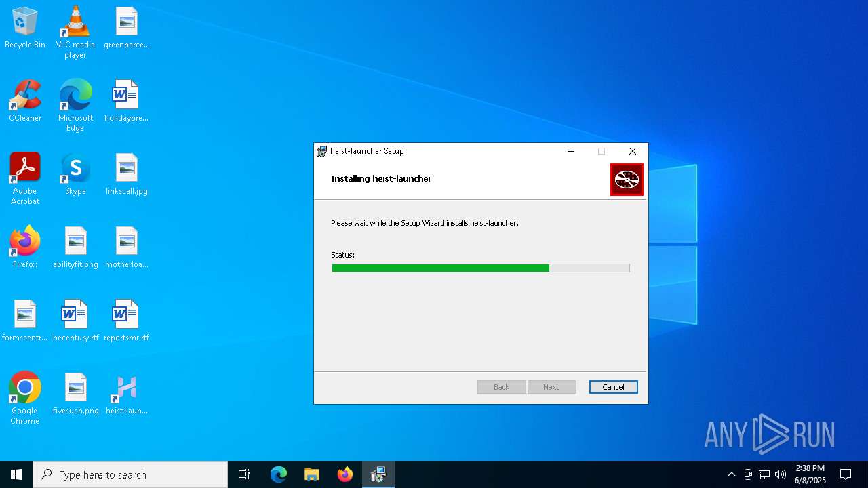This screenshot has width=868, height=488.
Task: Select the reportsmr.rtf document icon
Action: pos(127,321)
